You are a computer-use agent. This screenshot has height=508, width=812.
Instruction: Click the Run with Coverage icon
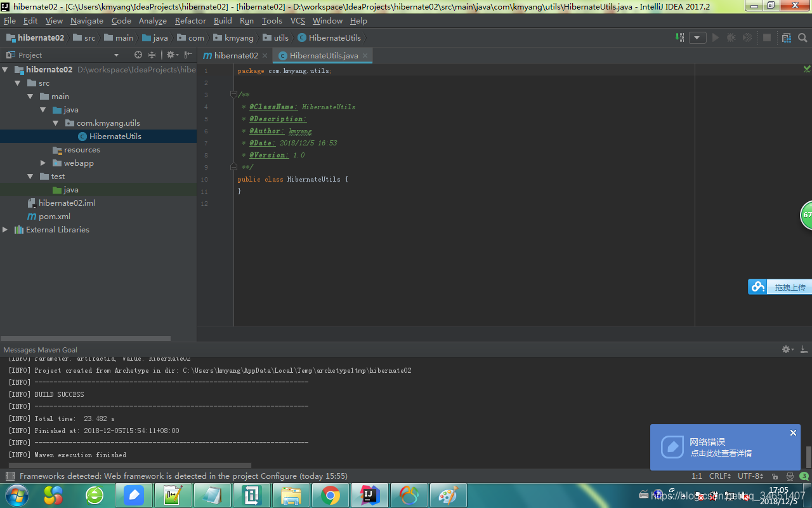[x=747, y=37]
